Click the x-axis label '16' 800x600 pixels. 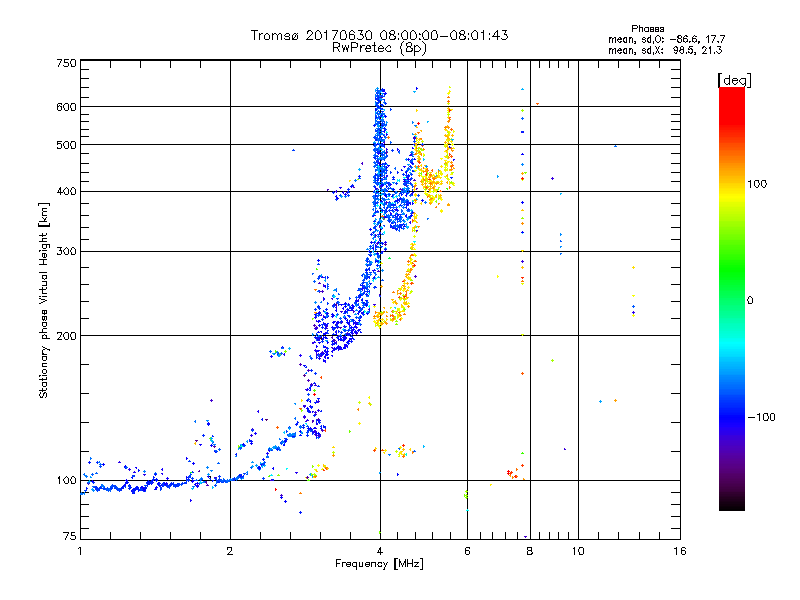coord(680,551)
